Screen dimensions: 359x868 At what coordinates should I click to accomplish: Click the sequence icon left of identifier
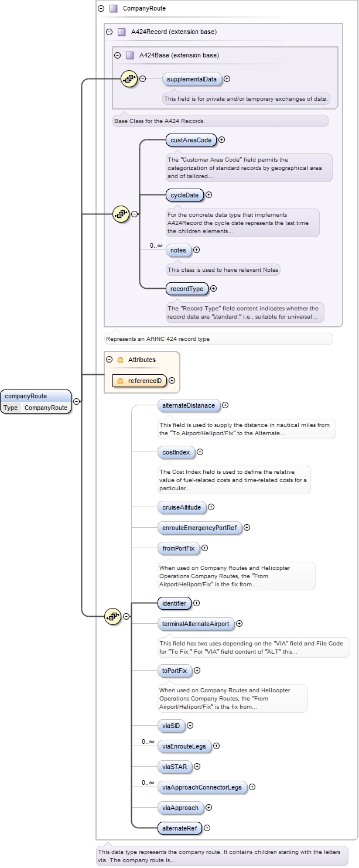[112, 616]
